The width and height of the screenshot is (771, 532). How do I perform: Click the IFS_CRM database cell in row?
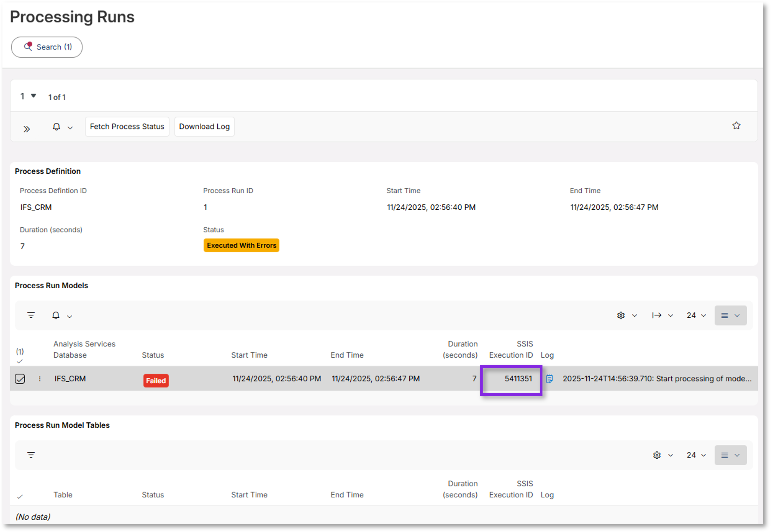(70, 379)
